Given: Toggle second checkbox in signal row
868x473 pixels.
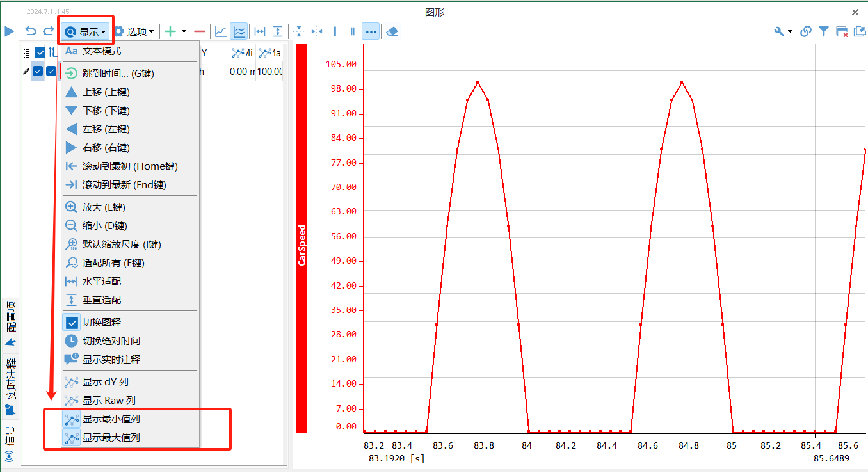Looking at the screenshot, I should (51, 71).
